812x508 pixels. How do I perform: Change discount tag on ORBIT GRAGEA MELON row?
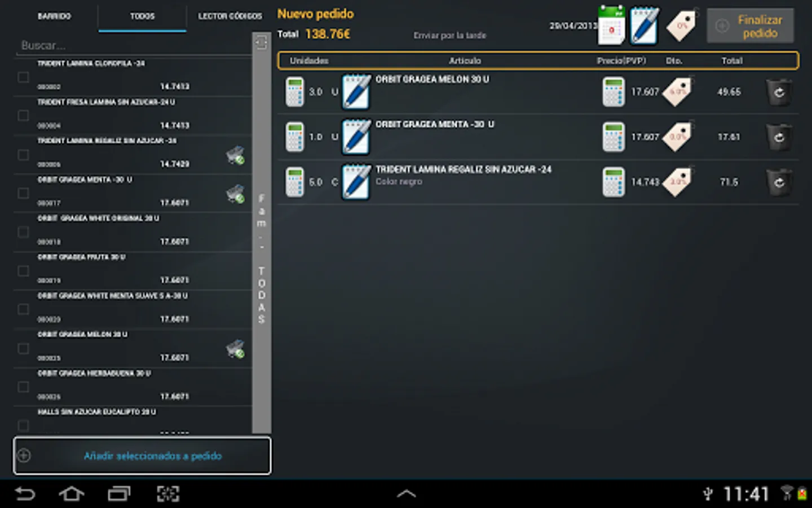(677, 91)
